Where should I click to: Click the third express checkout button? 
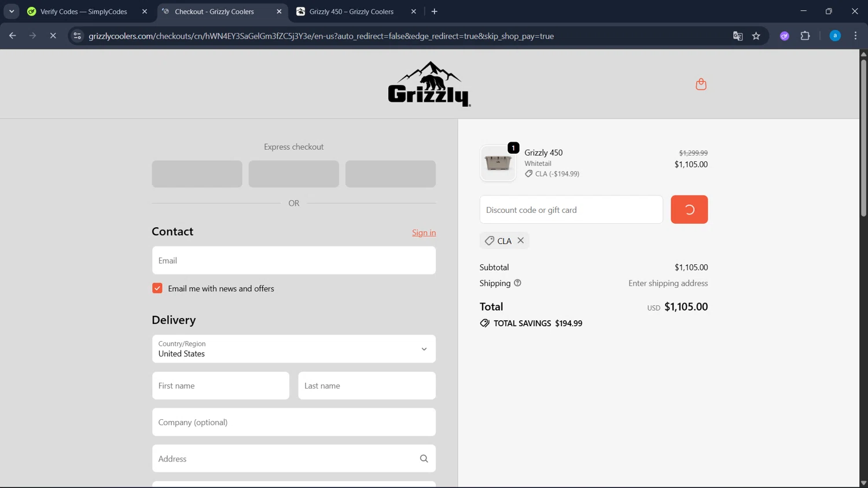pos(391,174)
